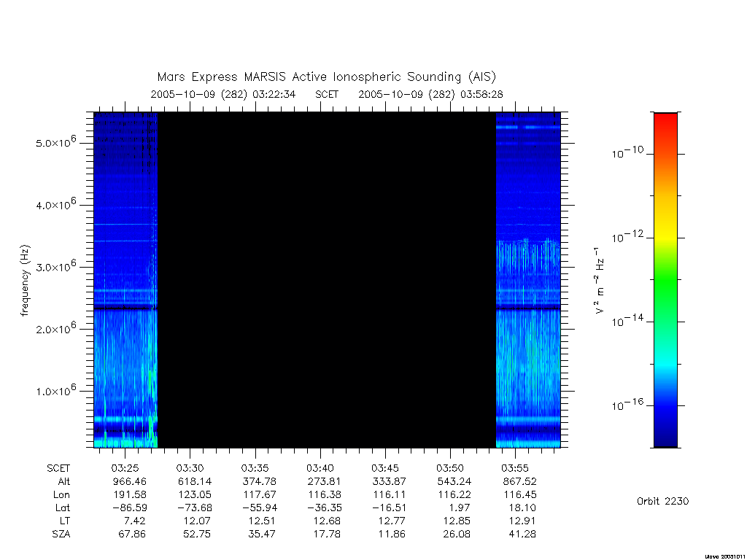Click altitude value '374.78'
747x560 pixels.
260,481
